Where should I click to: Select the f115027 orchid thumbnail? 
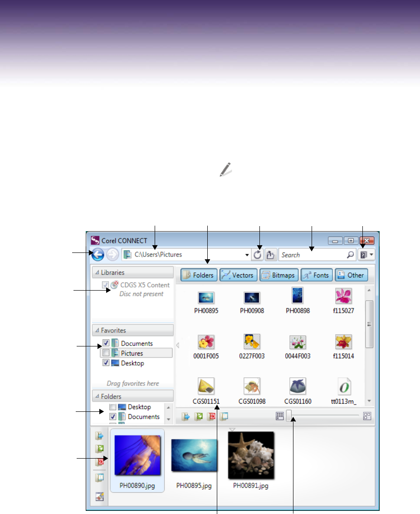pos(343,296)
